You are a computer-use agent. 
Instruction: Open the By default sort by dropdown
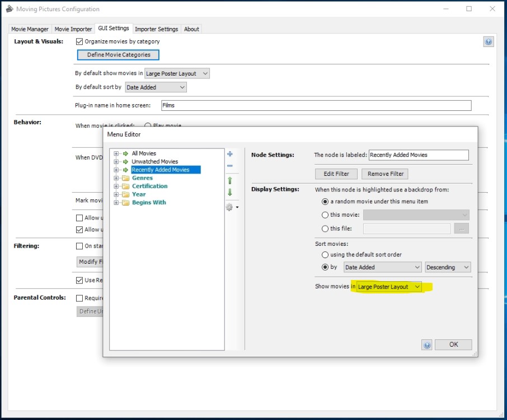tap(156, 87)
